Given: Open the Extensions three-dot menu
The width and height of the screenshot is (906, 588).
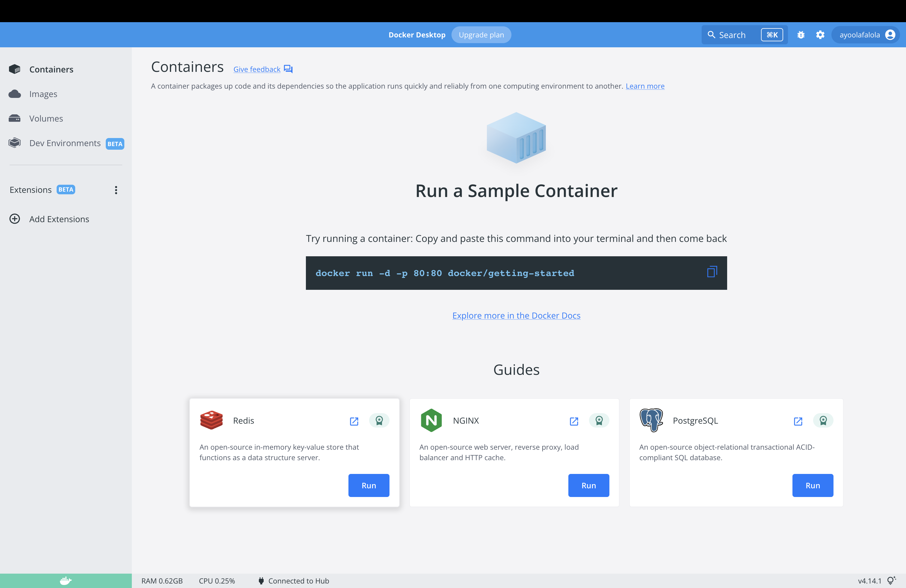Looking at the screenshot, I should [x=116, y=190].
